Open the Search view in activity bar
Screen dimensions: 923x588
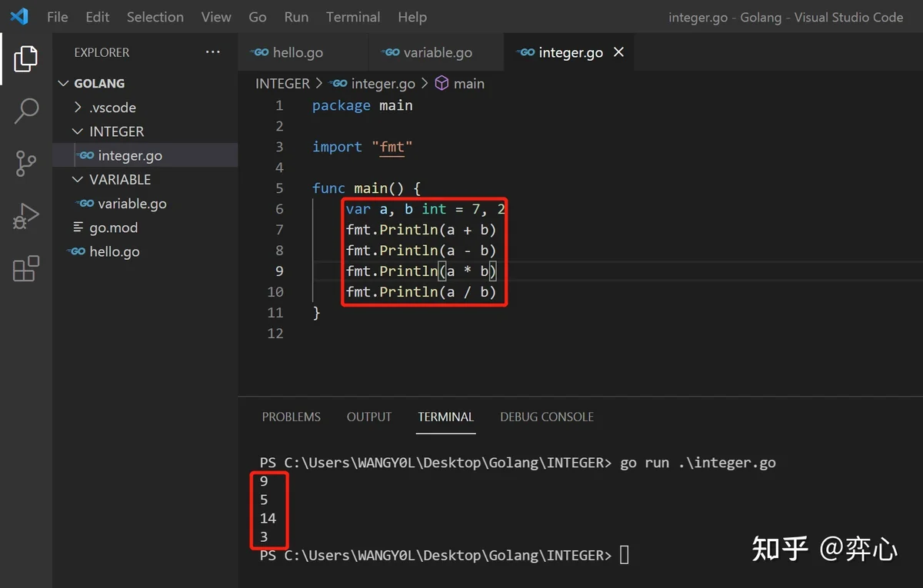coord(25,111)
